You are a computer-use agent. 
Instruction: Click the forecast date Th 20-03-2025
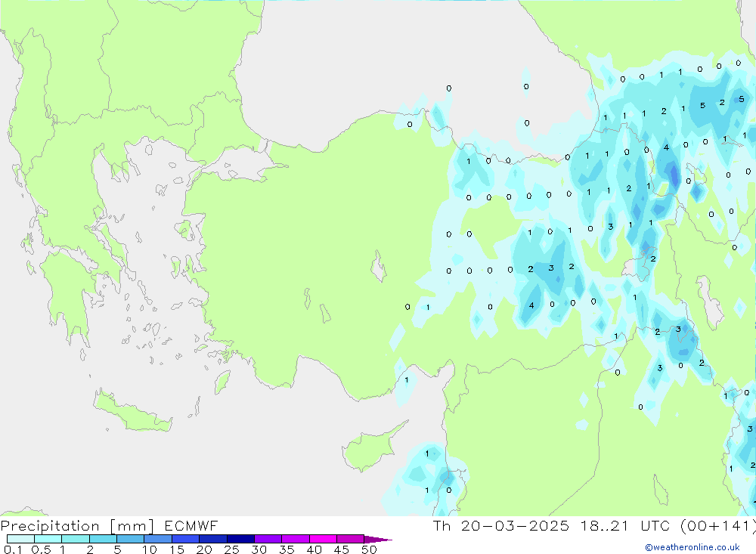point(500,526)
